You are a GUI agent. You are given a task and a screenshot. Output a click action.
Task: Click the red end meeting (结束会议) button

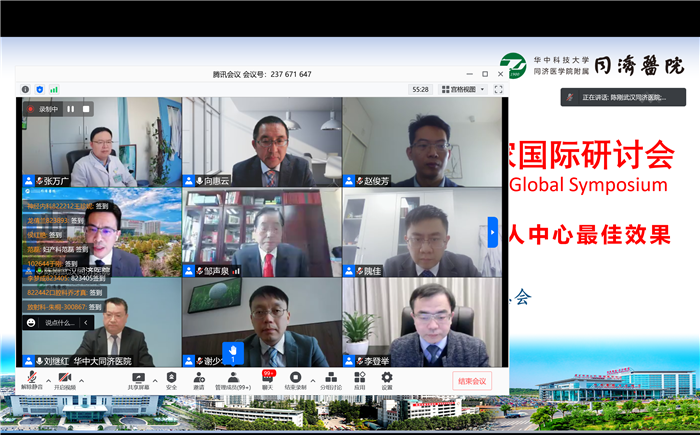pos(471,381)
